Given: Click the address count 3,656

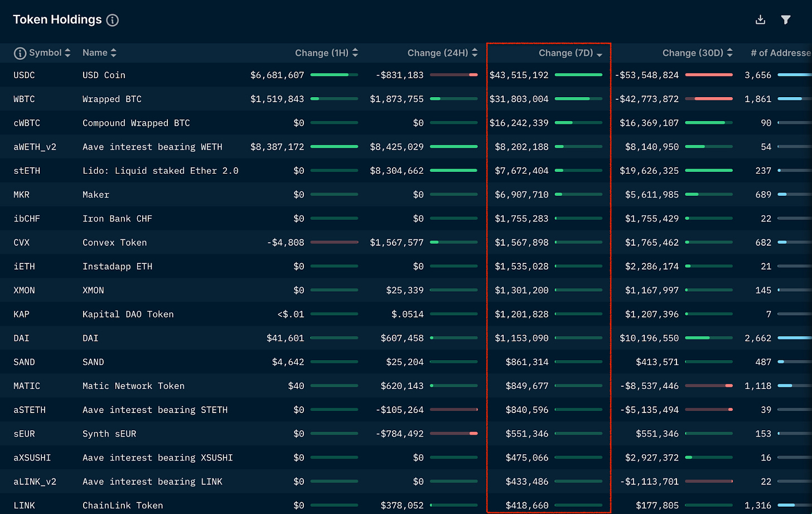Looking at the screenshot, I should (758, 75).
